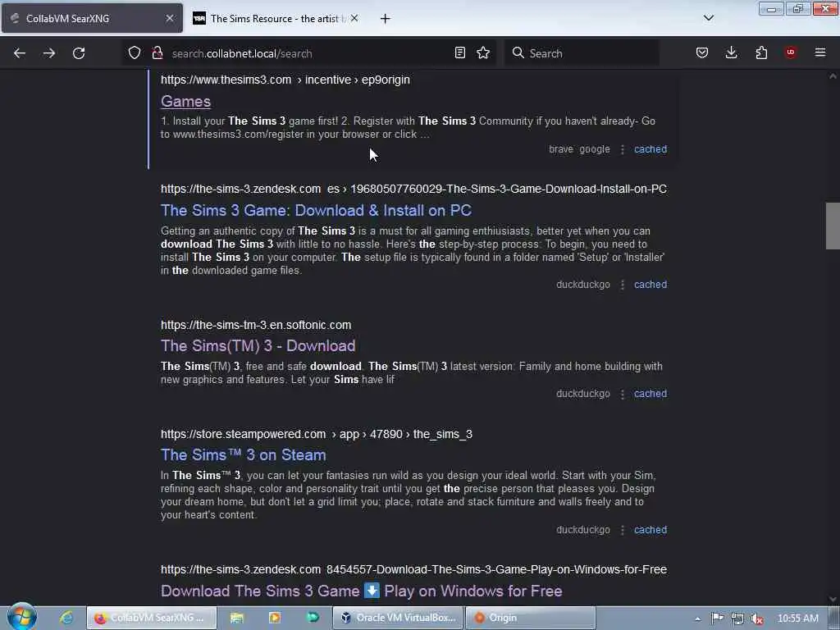Image resolution: width=840 pixels, height=630 pixels.
Task: Toggle reader view in the address bar
Action: pyautogui.click(x=459, y=52)
